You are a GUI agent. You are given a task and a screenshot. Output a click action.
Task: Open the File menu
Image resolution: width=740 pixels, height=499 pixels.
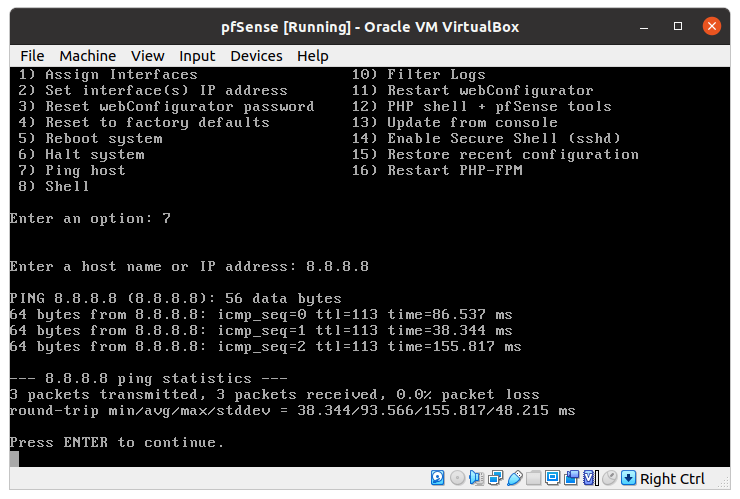[x=32, y=56]
